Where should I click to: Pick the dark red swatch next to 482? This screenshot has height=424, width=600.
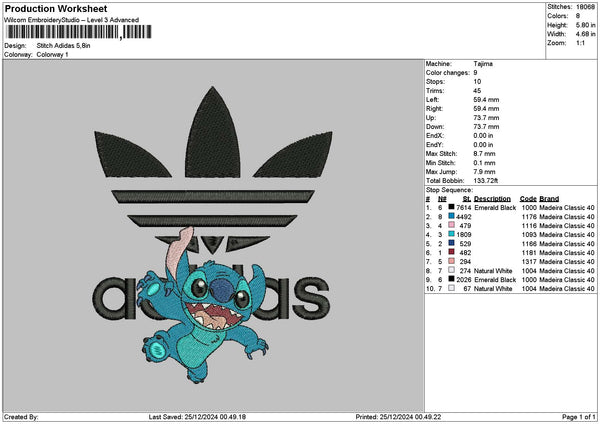click(x=452, y=252)
